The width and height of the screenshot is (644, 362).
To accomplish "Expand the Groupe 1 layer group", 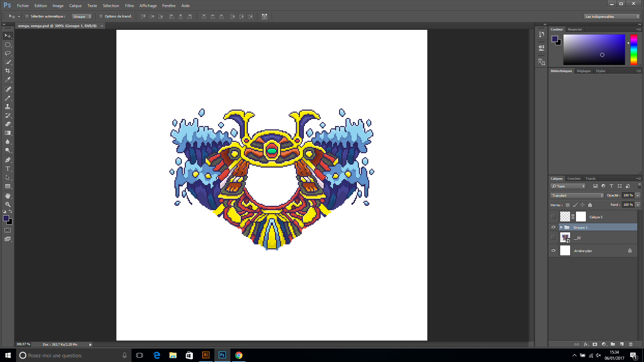I will click(x=561, y=227).
